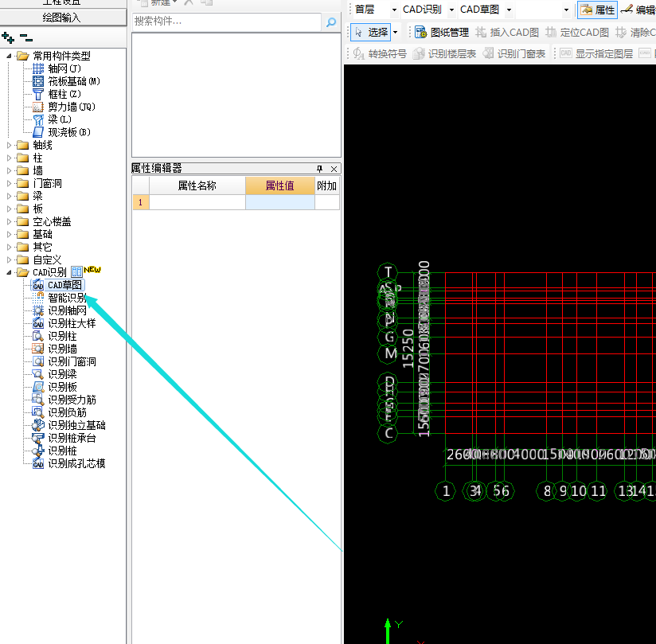Click 识别楼层表 toolbar button
This screenshot has height=644, width=656.
(444, 53)
